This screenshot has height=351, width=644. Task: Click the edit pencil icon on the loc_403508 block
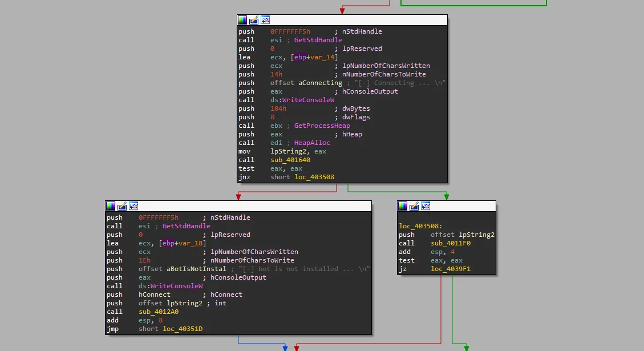(x=414, y=206)
